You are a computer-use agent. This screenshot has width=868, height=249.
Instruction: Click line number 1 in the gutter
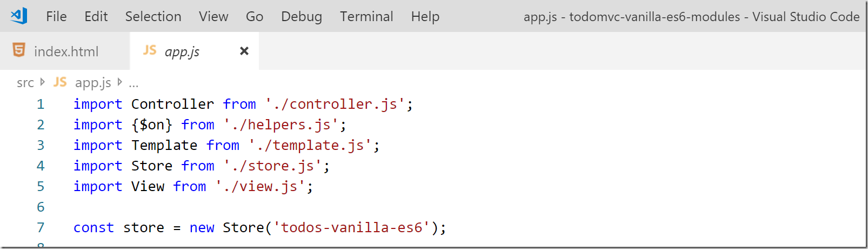(x=41, y=104)
